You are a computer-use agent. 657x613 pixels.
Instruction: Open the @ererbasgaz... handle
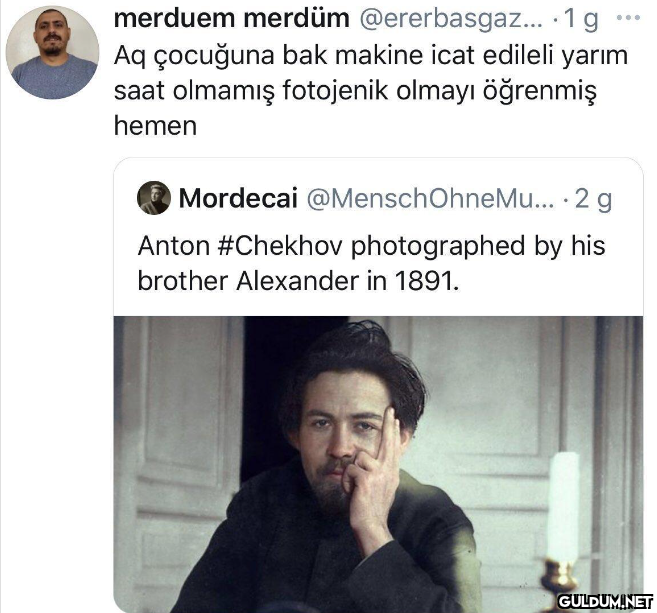click(x=451, y=19)
